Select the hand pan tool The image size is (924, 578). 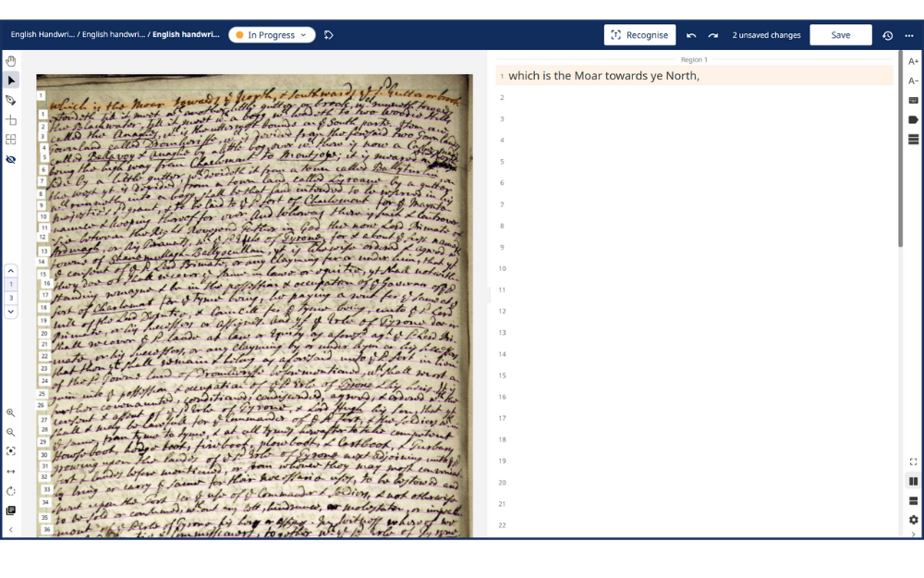[x=10, y=61]
